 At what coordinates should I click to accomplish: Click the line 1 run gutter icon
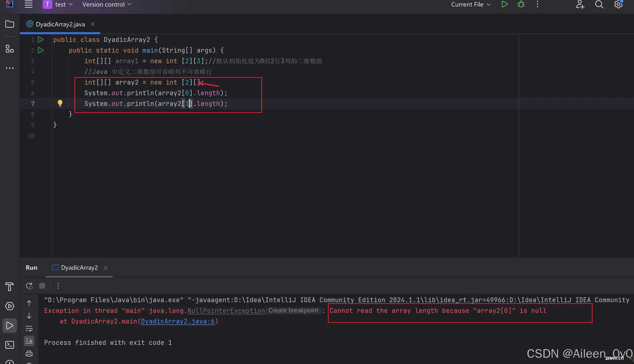(x=40, y=39)
